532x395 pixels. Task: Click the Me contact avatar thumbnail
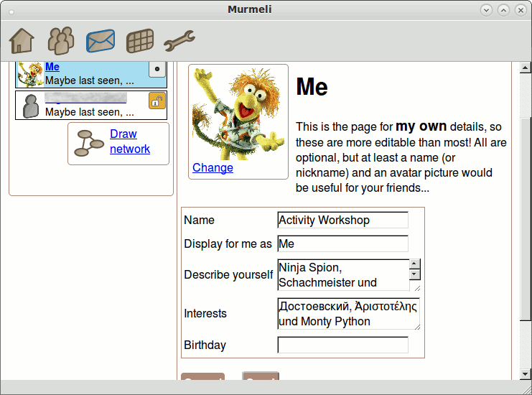(30, 74)
